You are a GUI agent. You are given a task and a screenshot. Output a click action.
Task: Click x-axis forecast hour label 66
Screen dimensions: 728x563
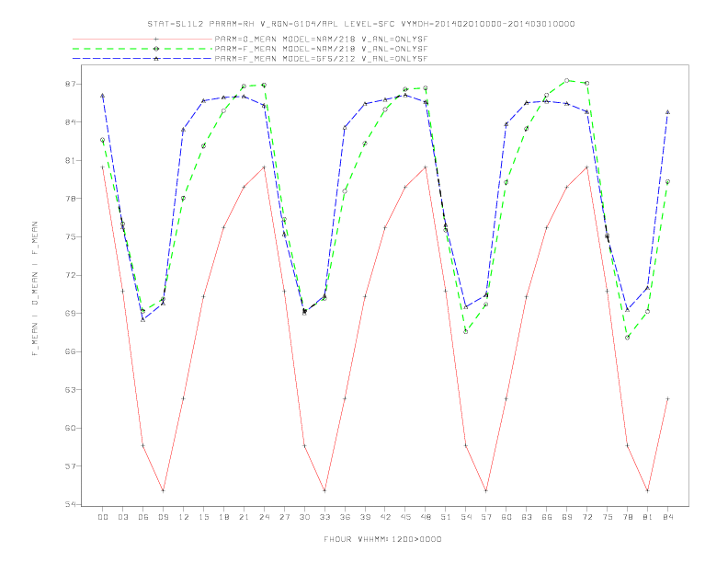click(547, 517)
